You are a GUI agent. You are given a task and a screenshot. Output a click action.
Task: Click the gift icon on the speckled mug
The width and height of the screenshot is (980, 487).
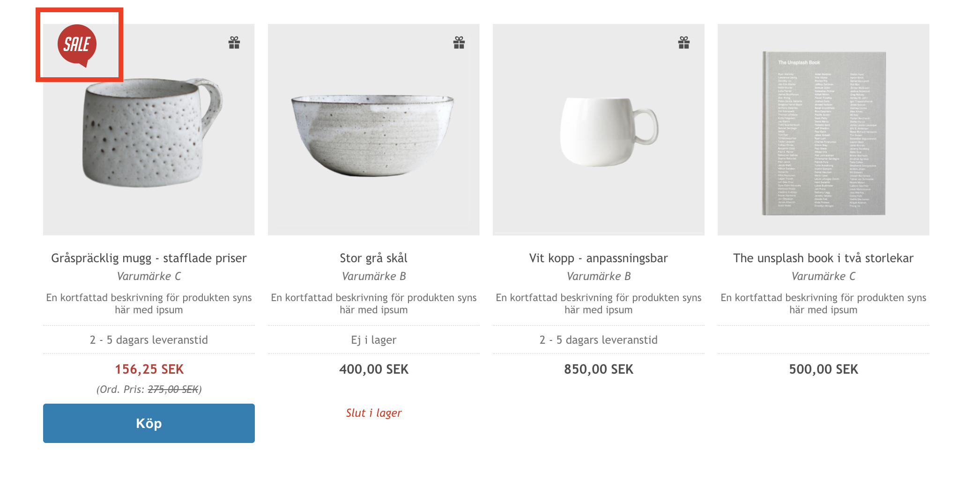tap(234, 43)
